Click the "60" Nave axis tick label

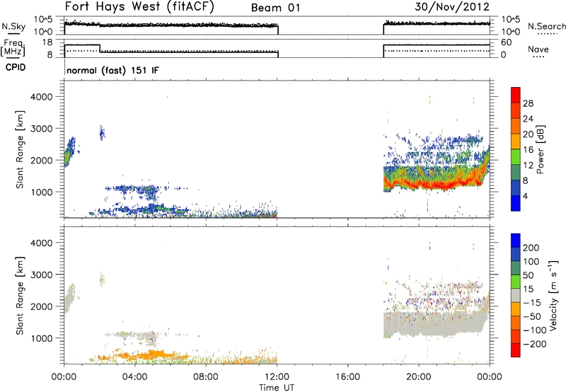(507, 42)
